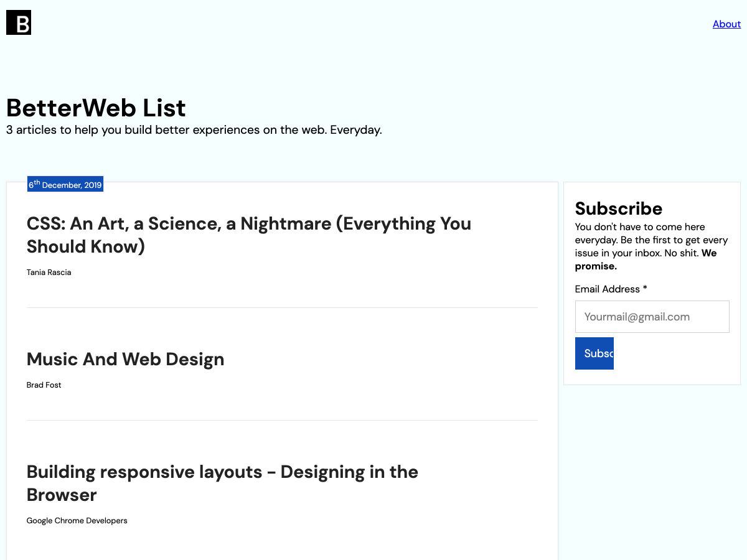Click the '3 articles to help you' tagline

click(194, 130)
